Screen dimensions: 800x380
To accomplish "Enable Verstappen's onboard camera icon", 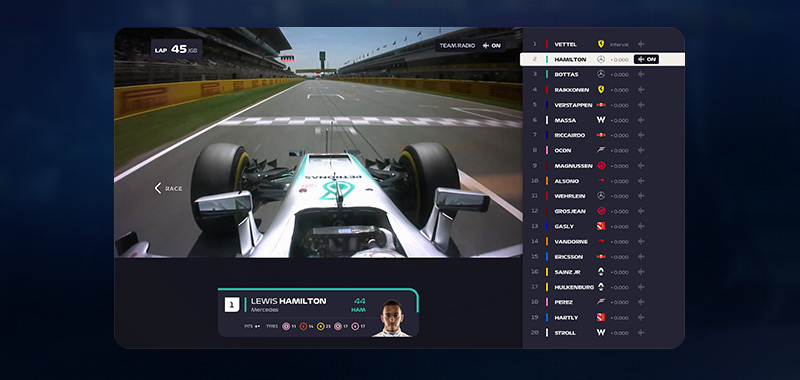I will coord(641,105).
